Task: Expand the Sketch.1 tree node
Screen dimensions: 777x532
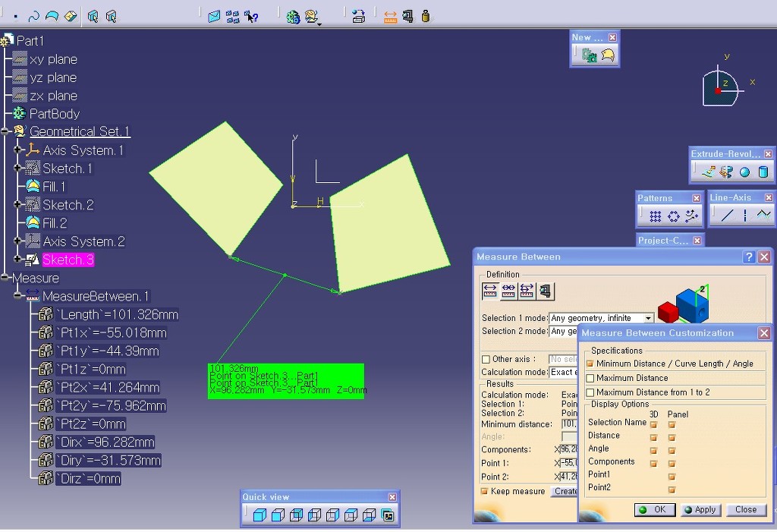Action: point(17,168)
